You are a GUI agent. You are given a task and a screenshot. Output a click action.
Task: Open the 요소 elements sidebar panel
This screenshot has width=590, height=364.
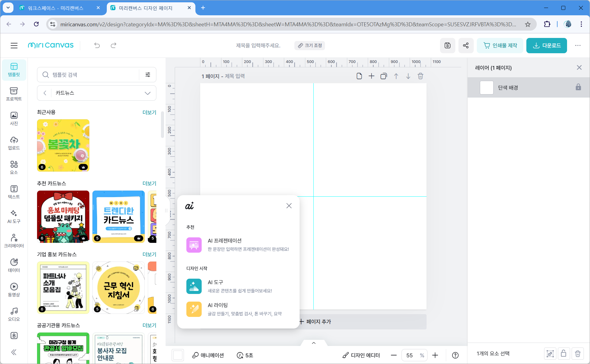pos(14,167)
